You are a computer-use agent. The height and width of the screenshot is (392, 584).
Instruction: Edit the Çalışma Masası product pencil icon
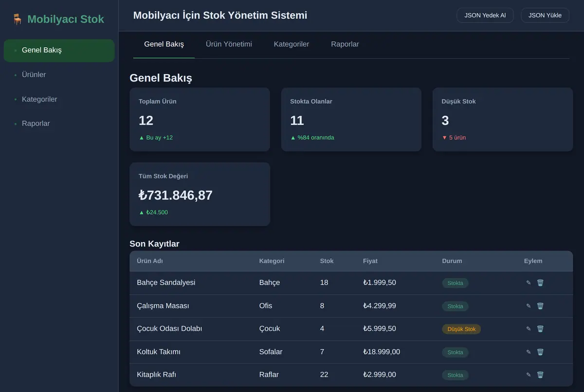pos(529,306)
